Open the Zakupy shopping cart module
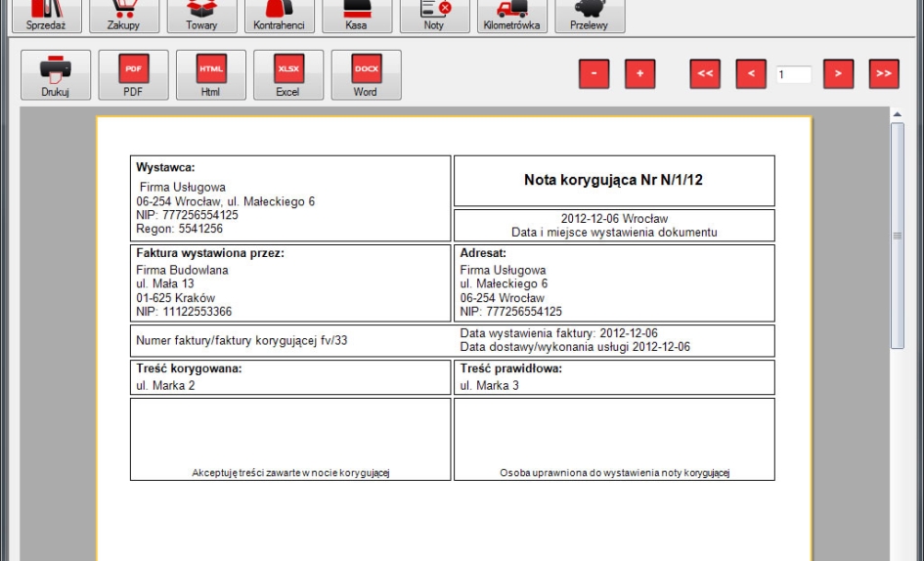 [123, 15]
